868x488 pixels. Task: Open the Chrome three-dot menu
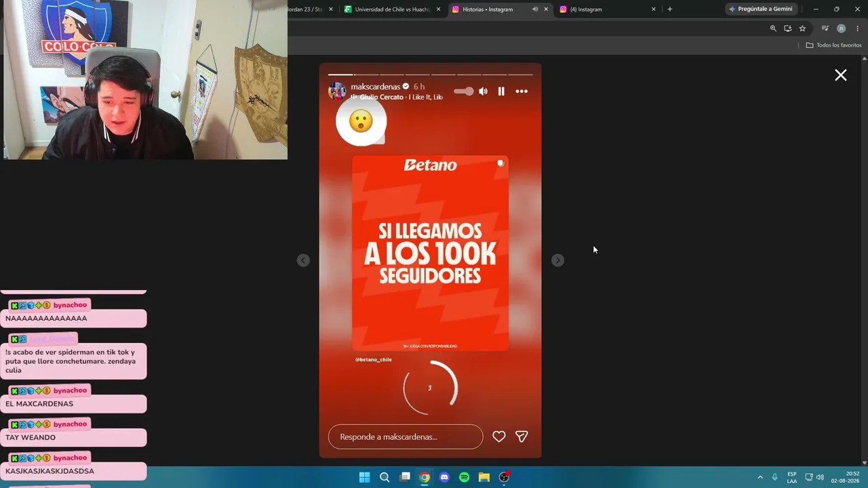point(858,28)
